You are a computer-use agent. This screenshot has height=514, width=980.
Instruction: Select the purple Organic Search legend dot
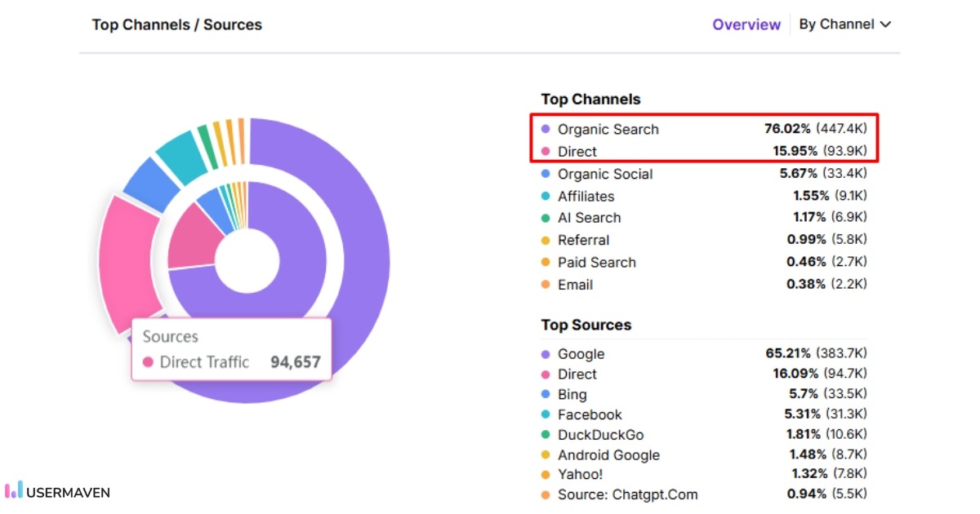tap(545, 129)
